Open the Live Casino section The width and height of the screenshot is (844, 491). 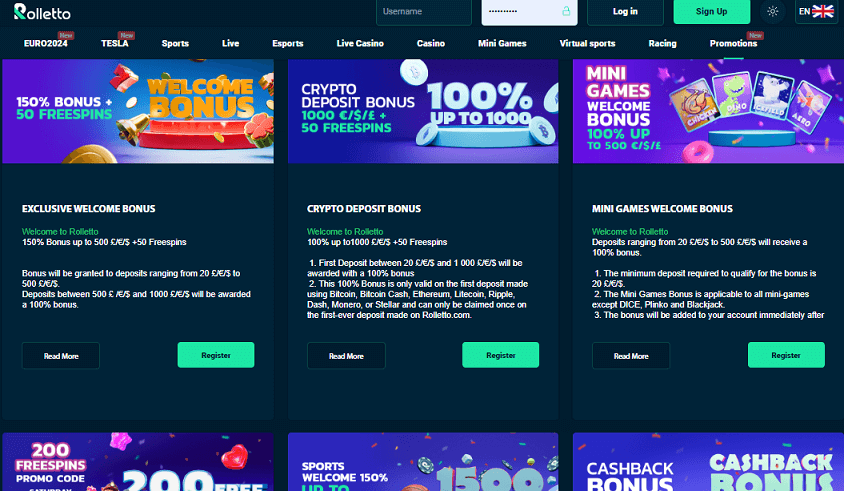pyautogui.click(x=360, y=44)
